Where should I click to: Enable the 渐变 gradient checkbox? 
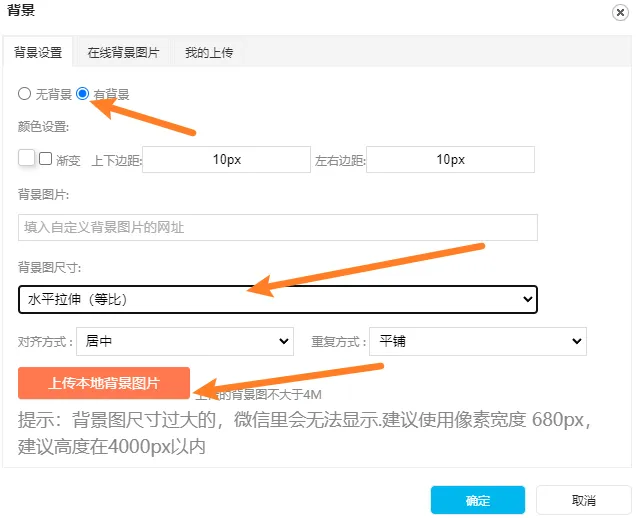click(x=45, y=158)
